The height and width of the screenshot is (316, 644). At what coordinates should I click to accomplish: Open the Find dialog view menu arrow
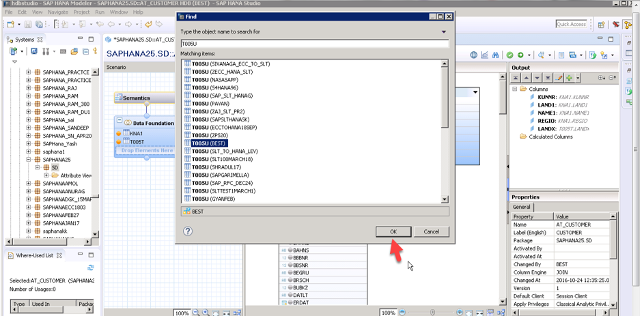click(444, 32)
